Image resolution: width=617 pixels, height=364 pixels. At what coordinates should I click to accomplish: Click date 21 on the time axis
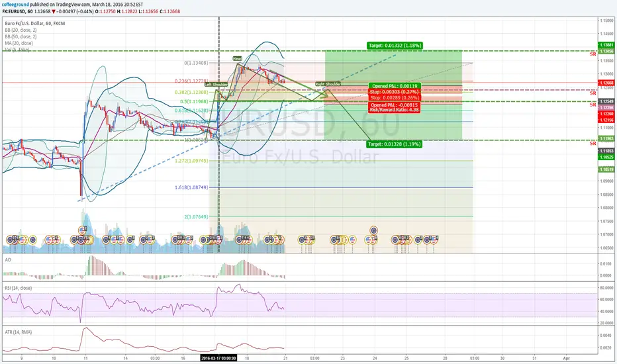click(286, 359)
